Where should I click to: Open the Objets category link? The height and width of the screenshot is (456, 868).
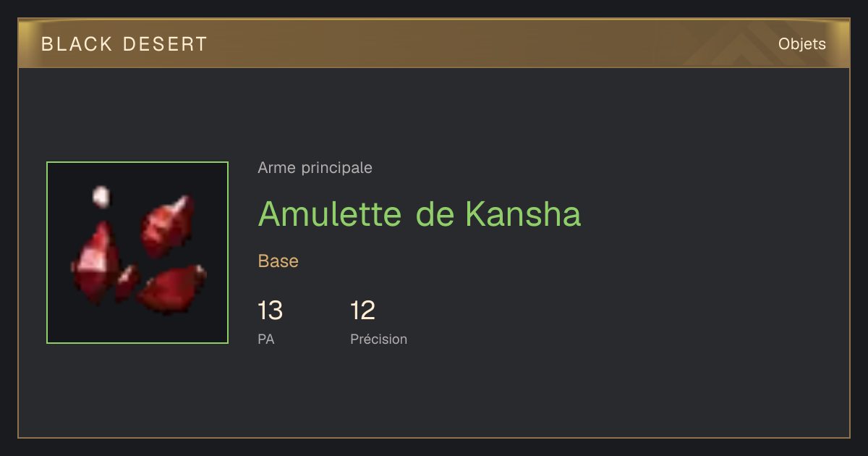[801, 44]
